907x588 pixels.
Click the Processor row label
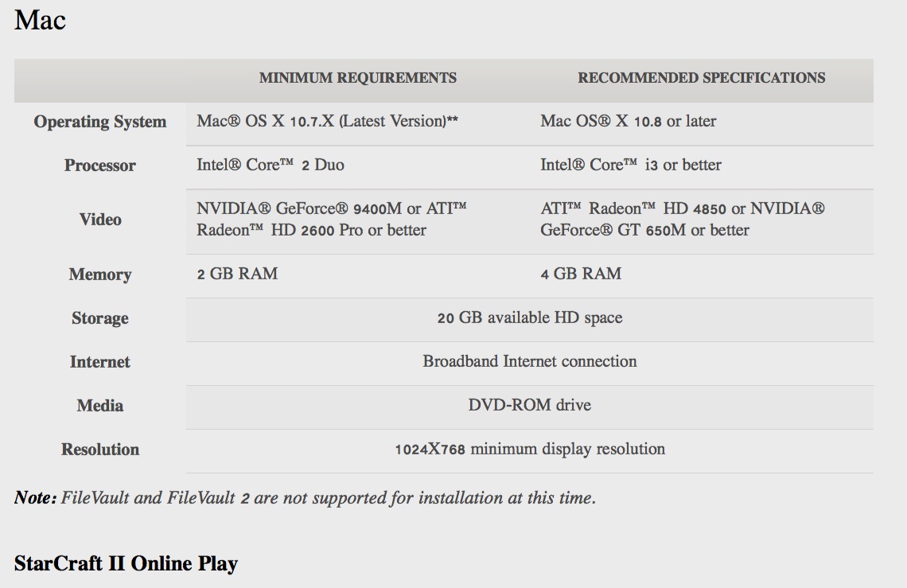click(x=100, y=165)
